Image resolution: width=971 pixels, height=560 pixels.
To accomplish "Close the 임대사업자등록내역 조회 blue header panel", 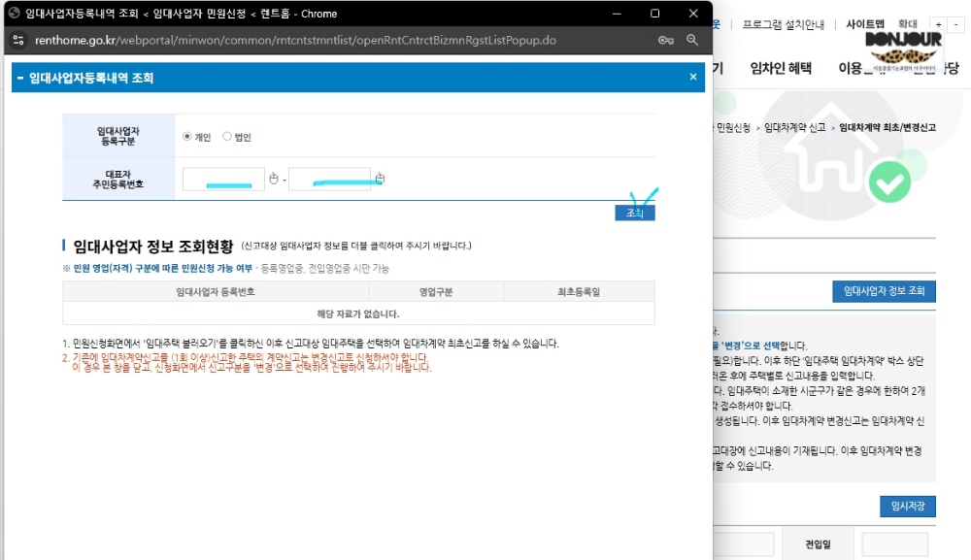I will pos(693,77).
